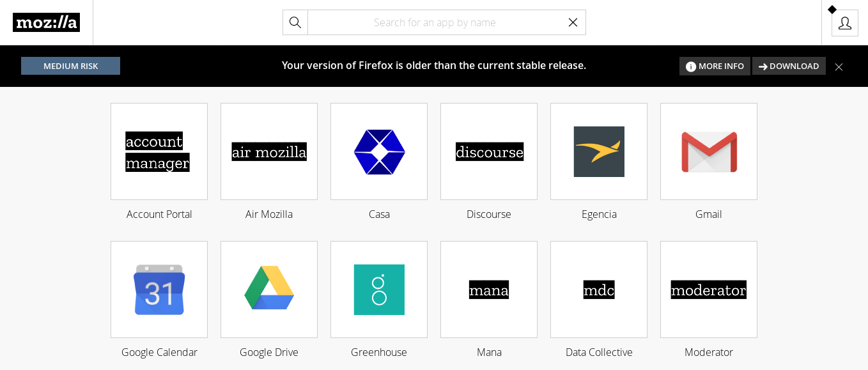Open the Gmail envelope icon
This screenshot has width=868, height=370.
point(709,151)
